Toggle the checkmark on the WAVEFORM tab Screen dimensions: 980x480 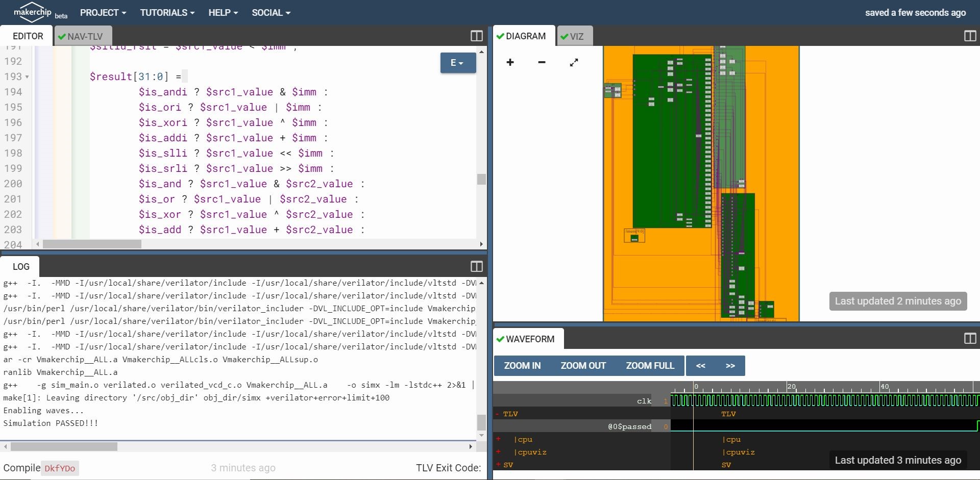pos(501,339)
